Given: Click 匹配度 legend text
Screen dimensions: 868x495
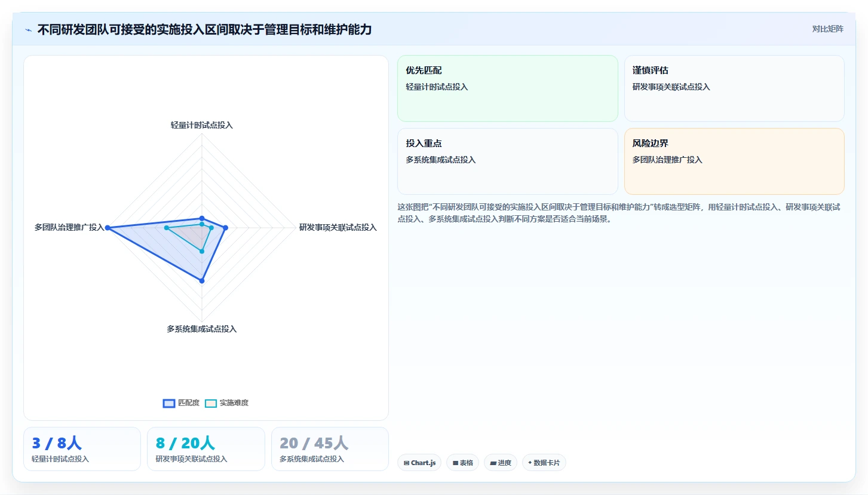Looking at the screenshot, I should [x=189, y=403].
